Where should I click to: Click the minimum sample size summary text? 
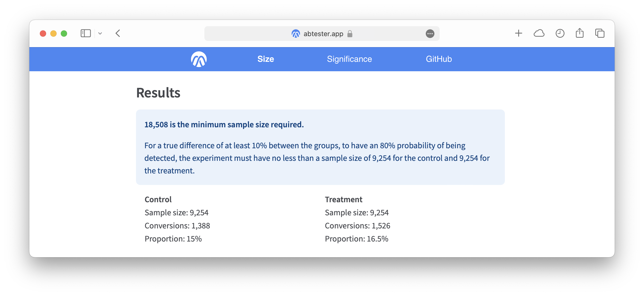(x=224, y=124)
